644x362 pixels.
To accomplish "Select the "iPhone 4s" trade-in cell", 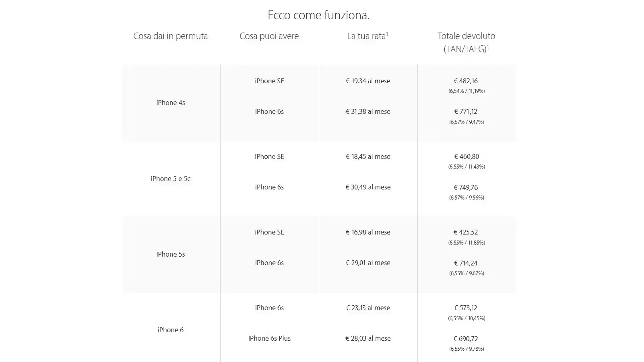I will coord(171,103).
